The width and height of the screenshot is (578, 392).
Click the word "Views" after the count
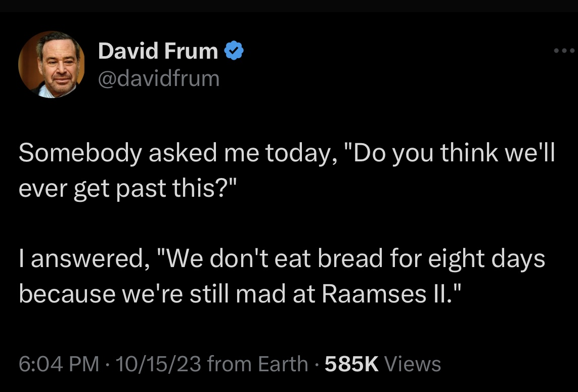[x=413, y=364]
